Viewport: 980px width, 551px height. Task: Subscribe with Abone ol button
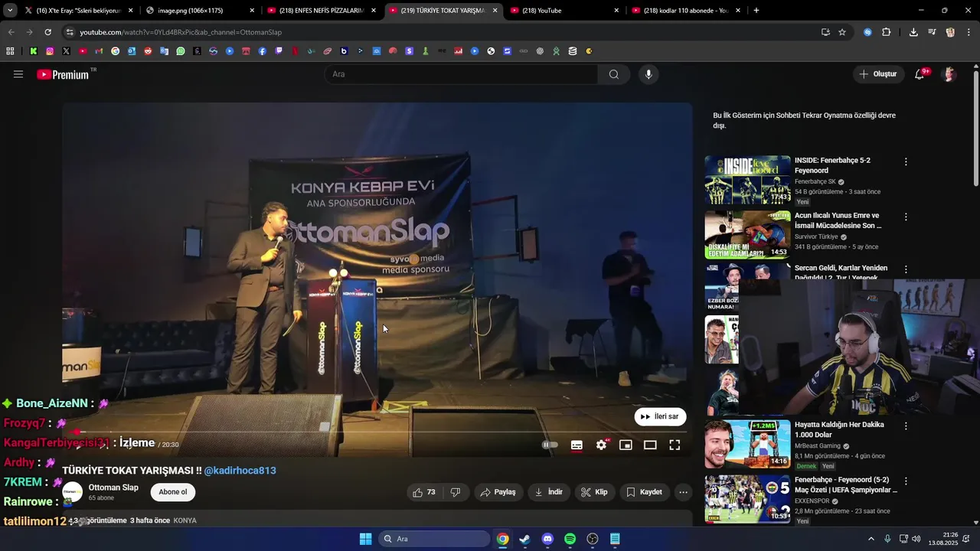[x=173, y=492]
